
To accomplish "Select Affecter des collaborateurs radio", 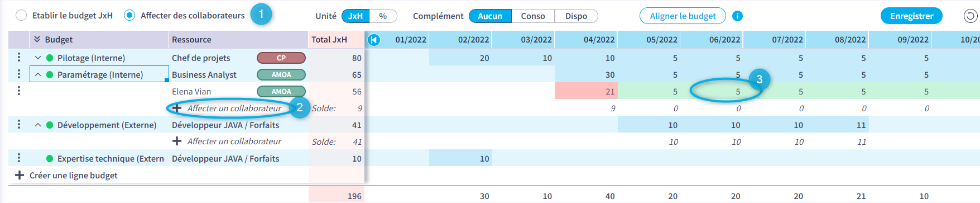I will 129,16.
